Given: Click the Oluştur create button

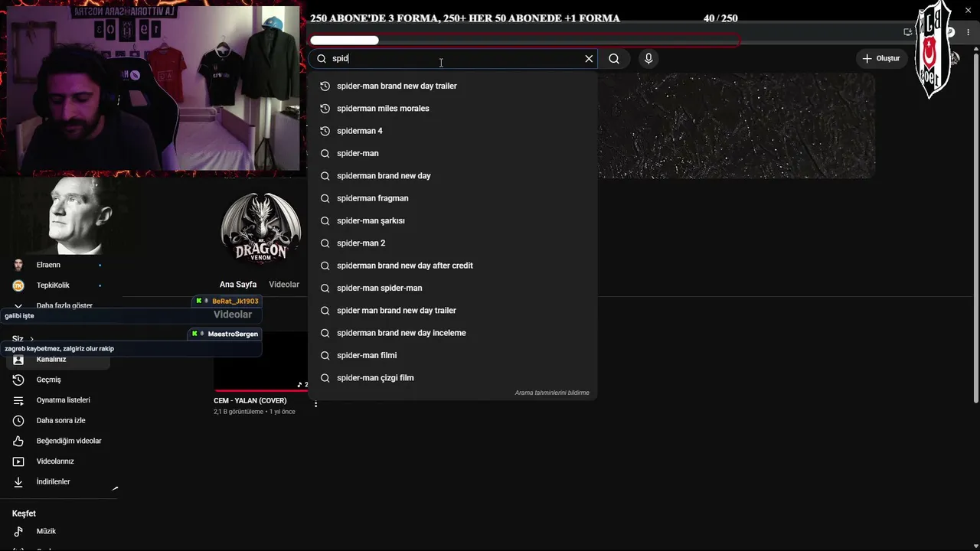Looking at the screenshot, I should coord(881,58).
